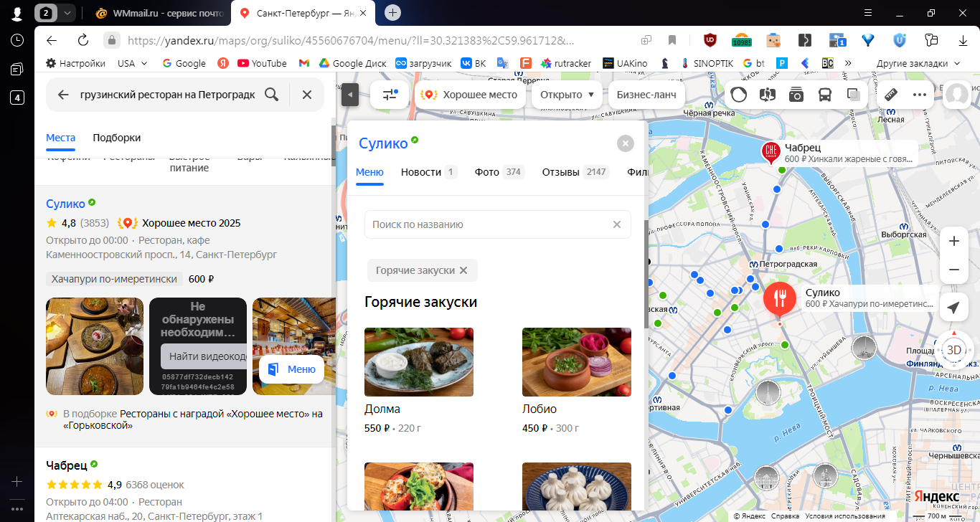980x522 pixels.
Task: Click the left results panel scrollbar
Action: pos(333,147)
